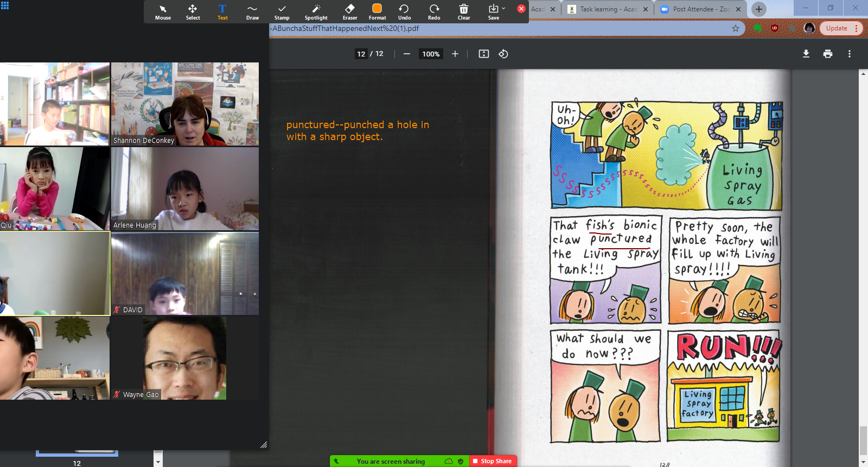This screenshot has width=868, height=467.
Task: Enable the Spotlight tool
Action: (x=316, y=12)
